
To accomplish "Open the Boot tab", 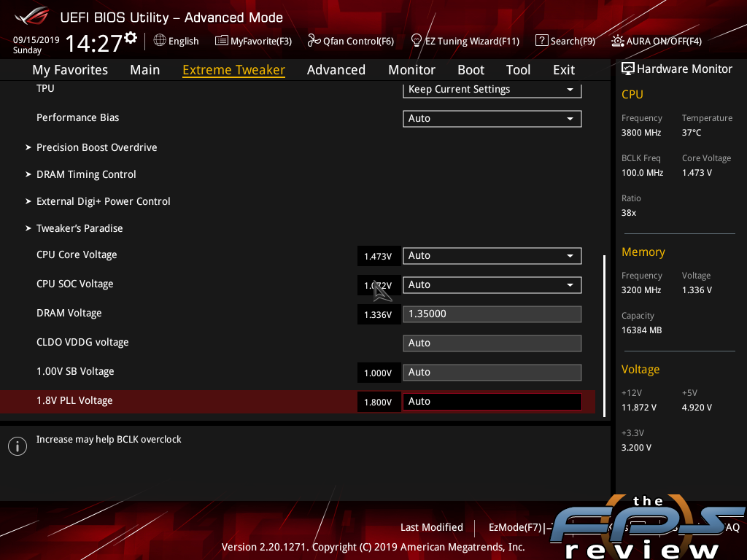I will point(471,70).
